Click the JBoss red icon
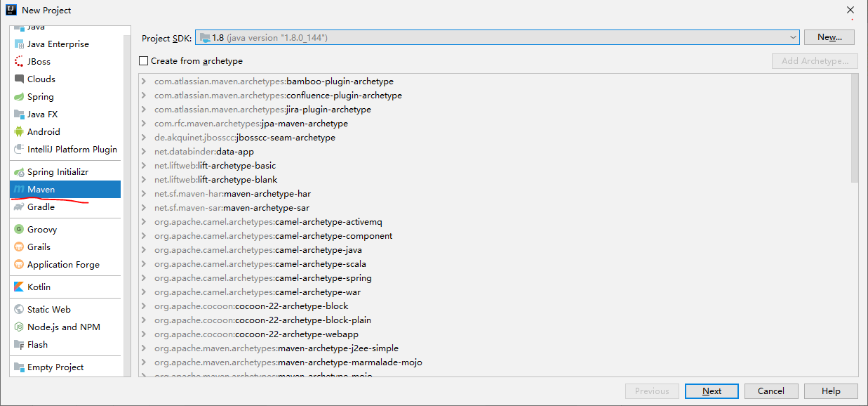 (19, 62)
